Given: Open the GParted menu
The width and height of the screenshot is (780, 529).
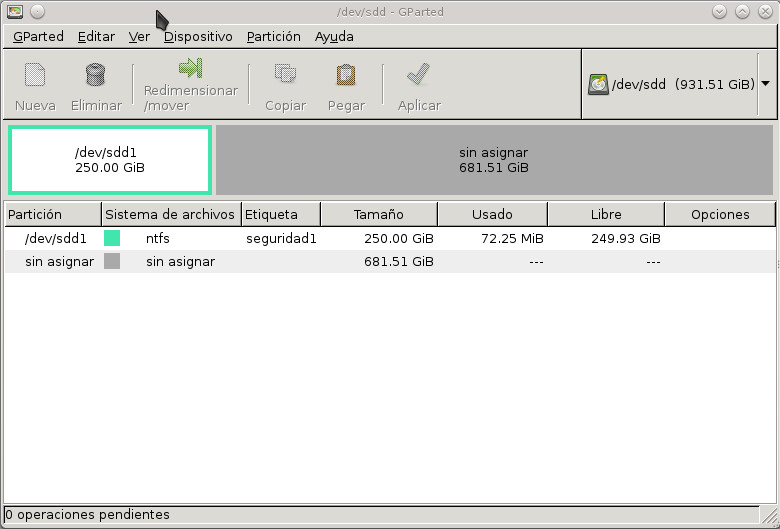Looking at the screenshot, I should click(38, 37).
